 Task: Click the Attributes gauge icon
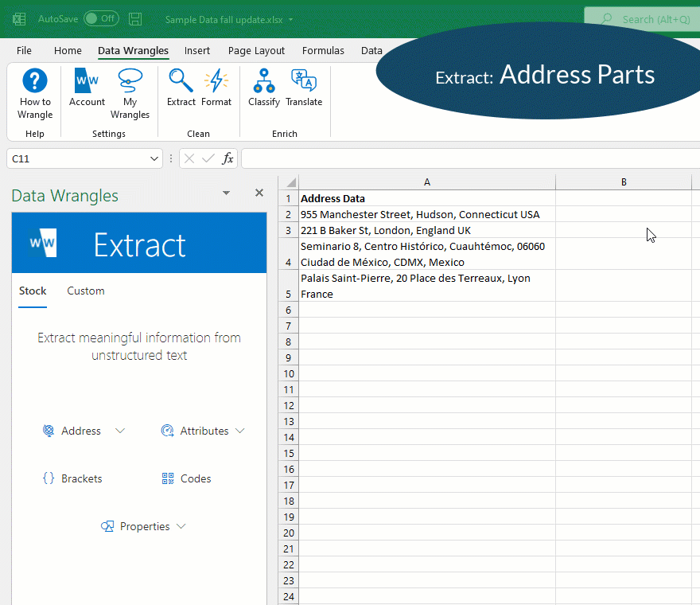[x=167, y=431]
